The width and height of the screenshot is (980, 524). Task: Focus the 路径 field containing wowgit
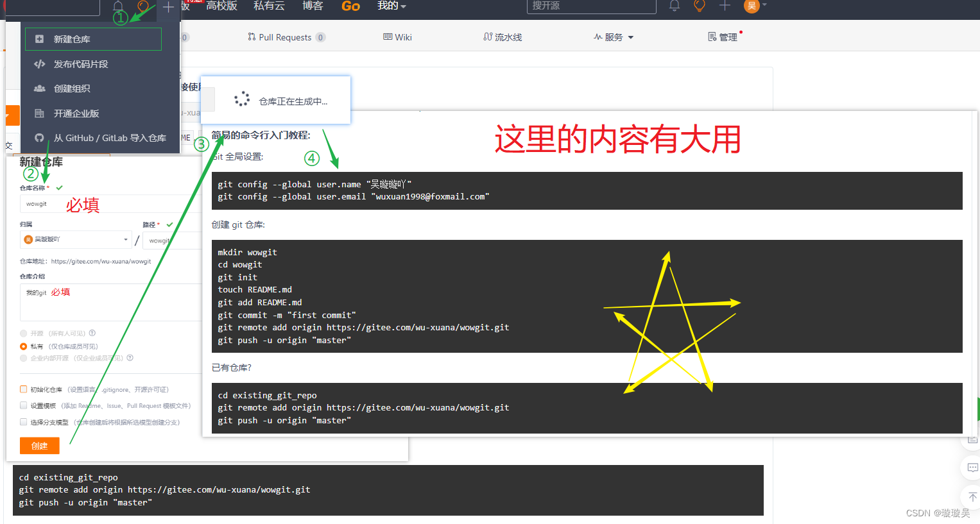[172, 241]
